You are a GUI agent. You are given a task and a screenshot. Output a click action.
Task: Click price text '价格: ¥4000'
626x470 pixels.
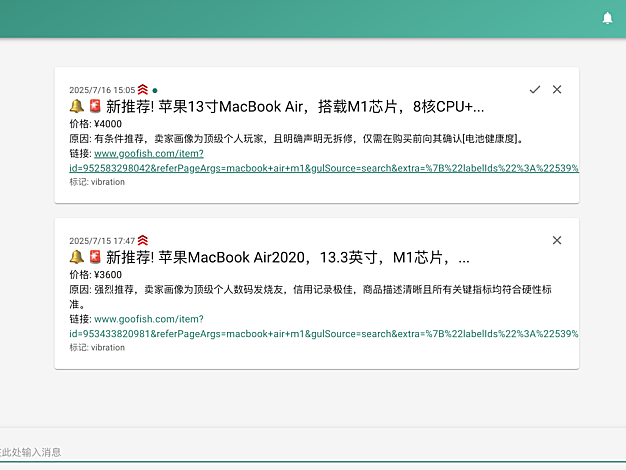(x=95, y=124)
